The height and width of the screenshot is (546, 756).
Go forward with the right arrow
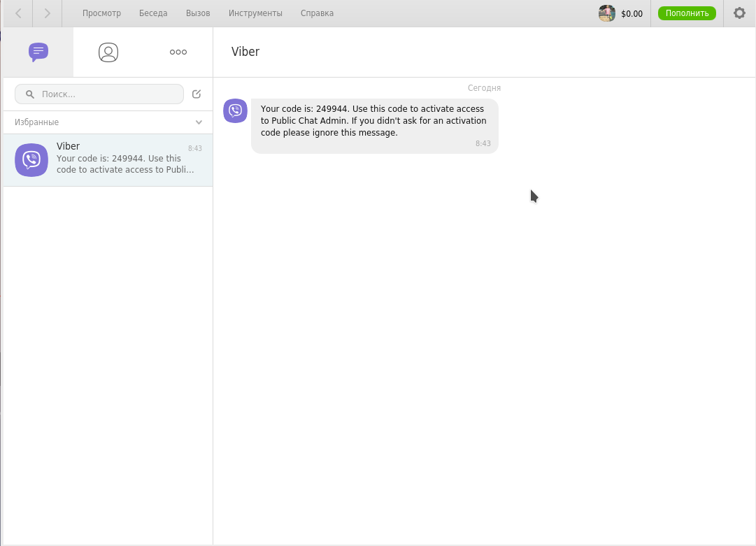(48, 13)
